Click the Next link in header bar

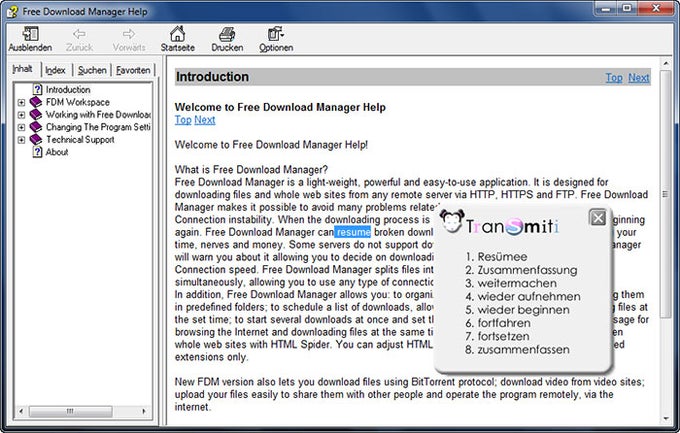pos(638,78)
